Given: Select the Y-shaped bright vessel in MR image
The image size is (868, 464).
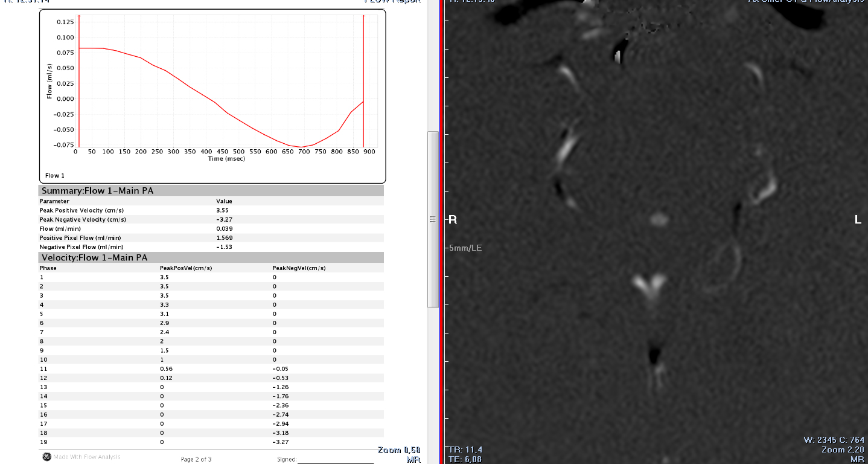Looking at the screenshot, I should (x=649, y=285).
